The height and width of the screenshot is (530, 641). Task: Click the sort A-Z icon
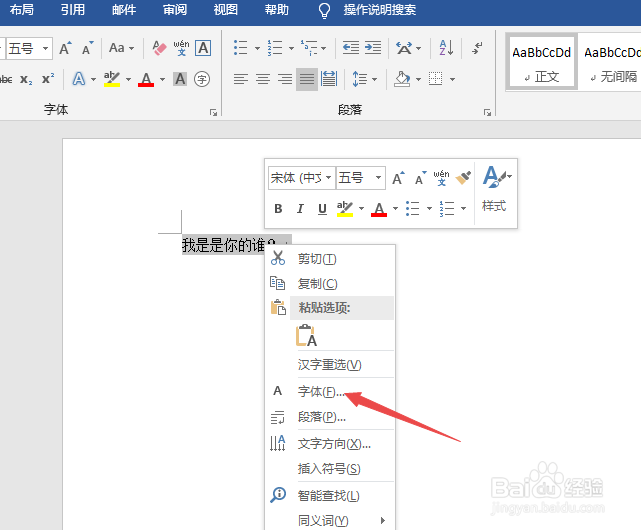(446, 47)
